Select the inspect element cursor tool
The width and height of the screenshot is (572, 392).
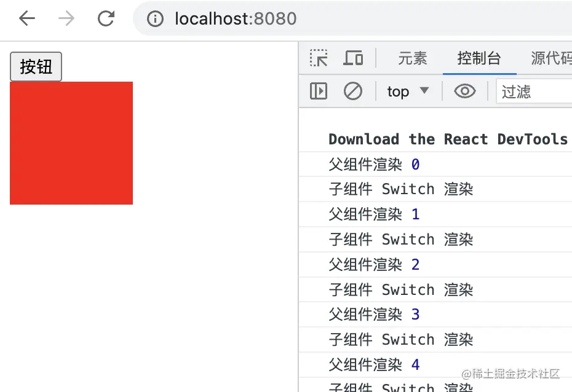[319, 58]
